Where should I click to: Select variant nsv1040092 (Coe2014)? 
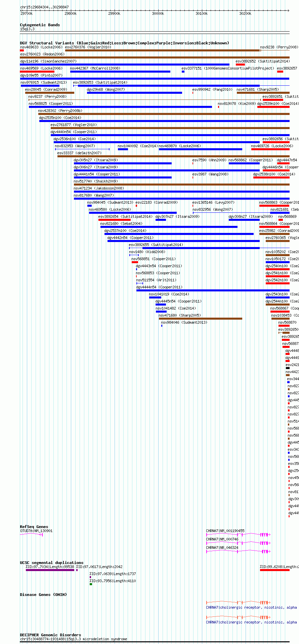tap(138, 146)
